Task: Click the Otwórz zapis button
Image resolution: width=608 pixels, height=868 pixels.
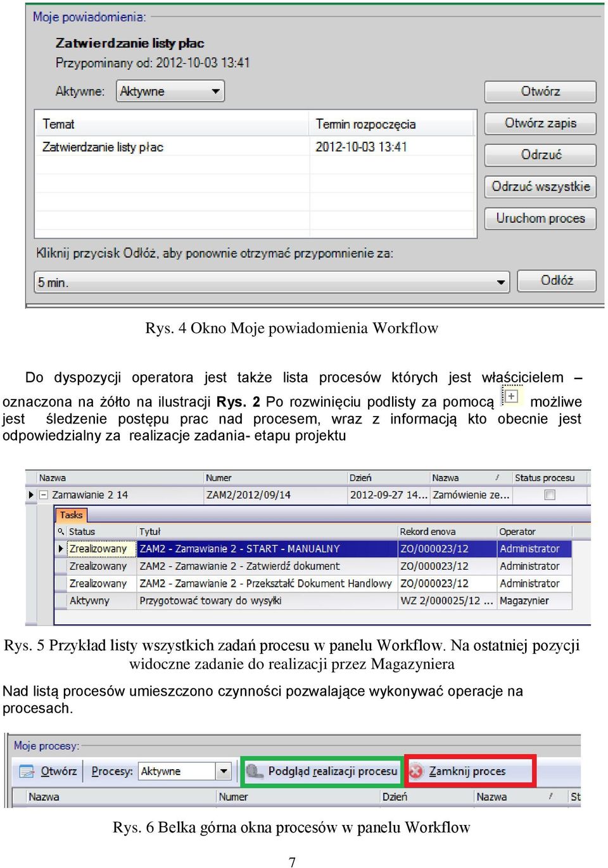Action: coord(540,123)
